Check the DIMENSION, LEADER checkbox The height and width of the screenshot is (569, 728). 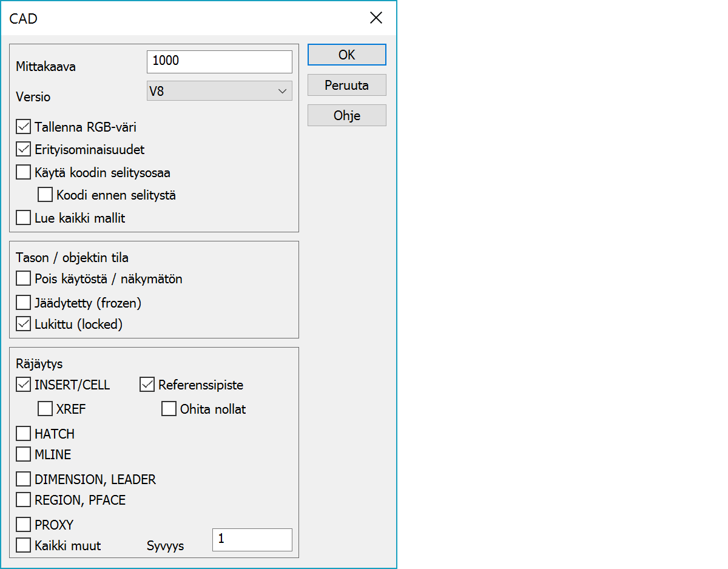click(x=24, y=479)
